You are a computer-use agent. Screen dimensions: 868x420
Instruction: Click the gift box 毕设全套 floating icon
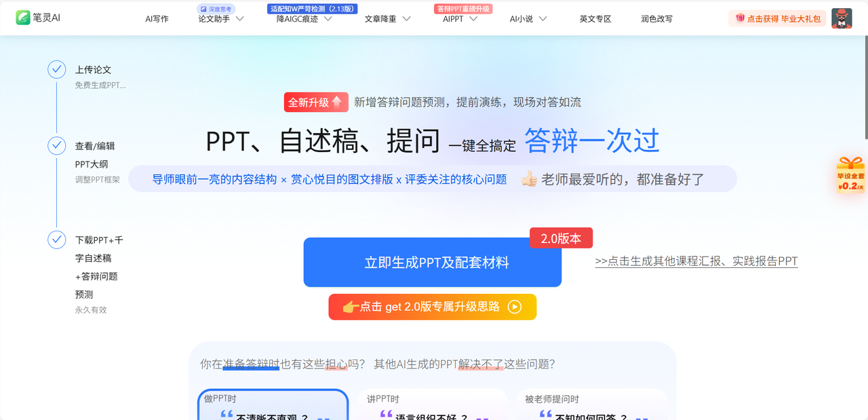851,175
